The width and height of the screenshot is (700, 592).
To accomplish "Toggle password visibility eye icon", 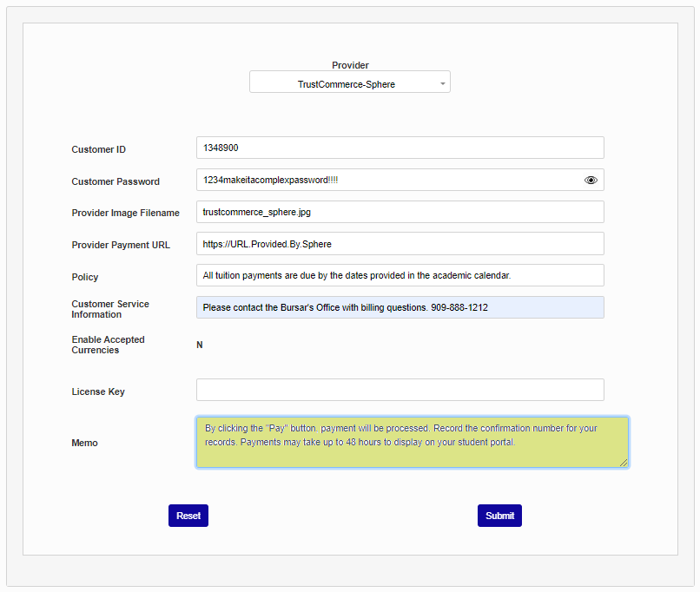I will tap(591, 181).
